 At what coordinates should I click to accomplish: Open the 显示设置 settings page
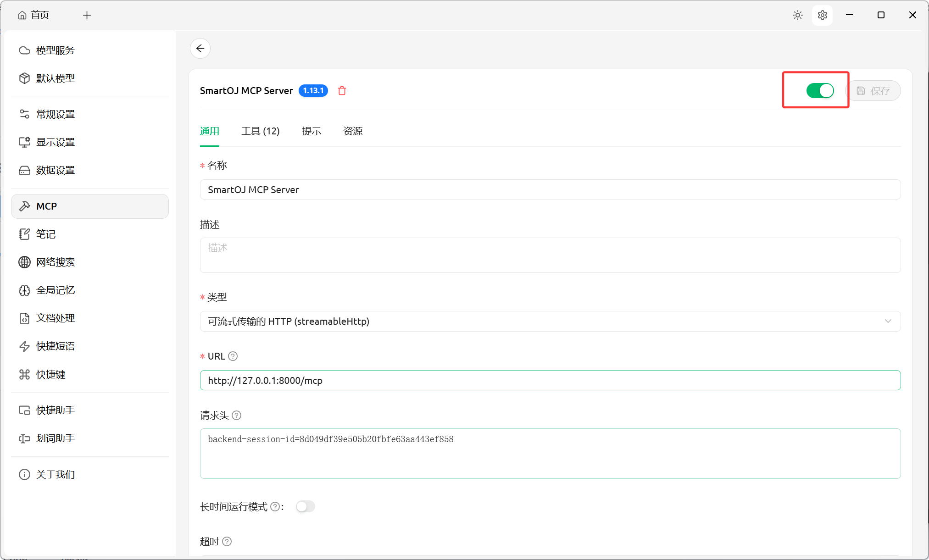pos(90,142)
